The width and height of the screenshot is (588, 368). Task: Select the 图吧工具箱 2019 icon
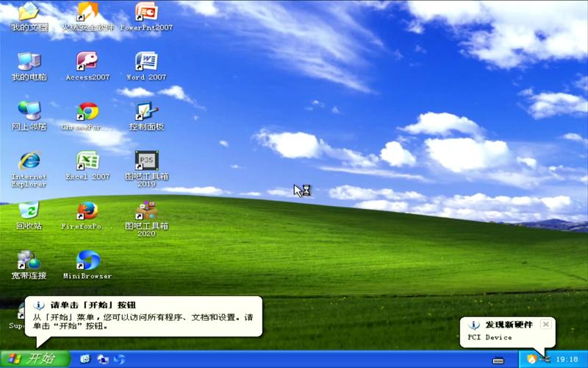(x=146, y=169)
